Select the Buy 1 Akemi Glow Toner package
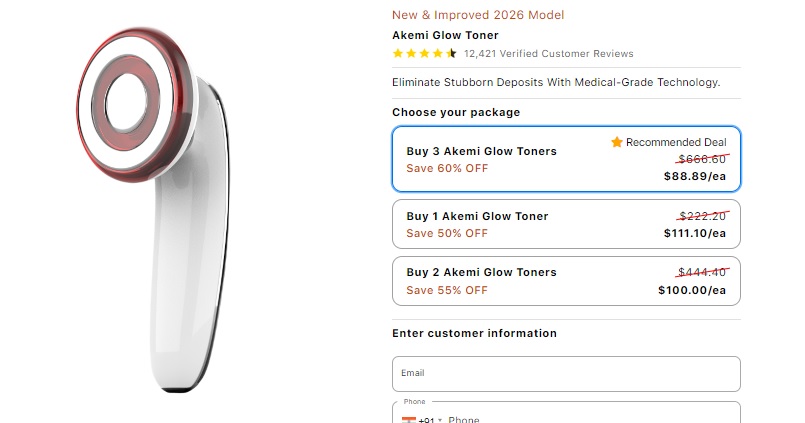The height and width of the screenshot is (423, 805). click(566, 224)
